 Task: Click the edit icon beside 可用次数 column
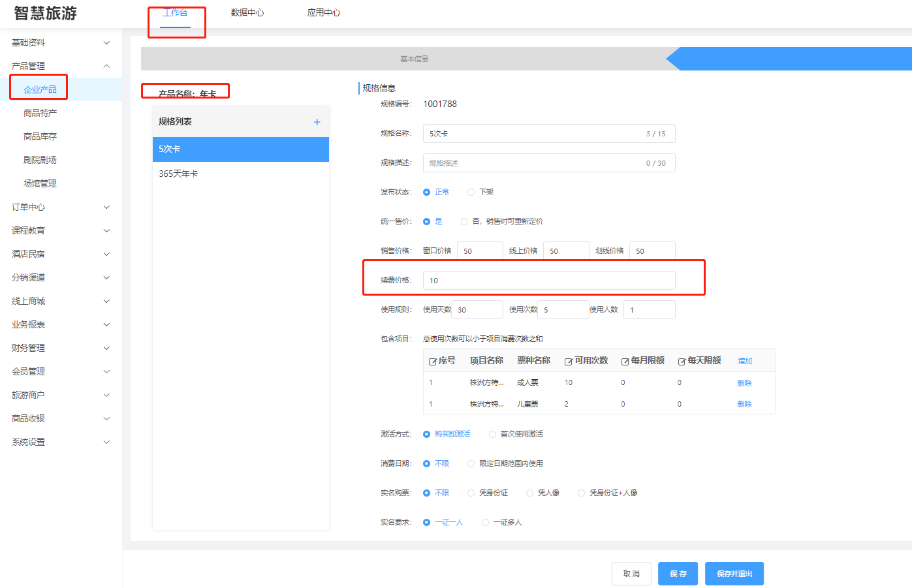pyautogui.click(x=569, y=362)
